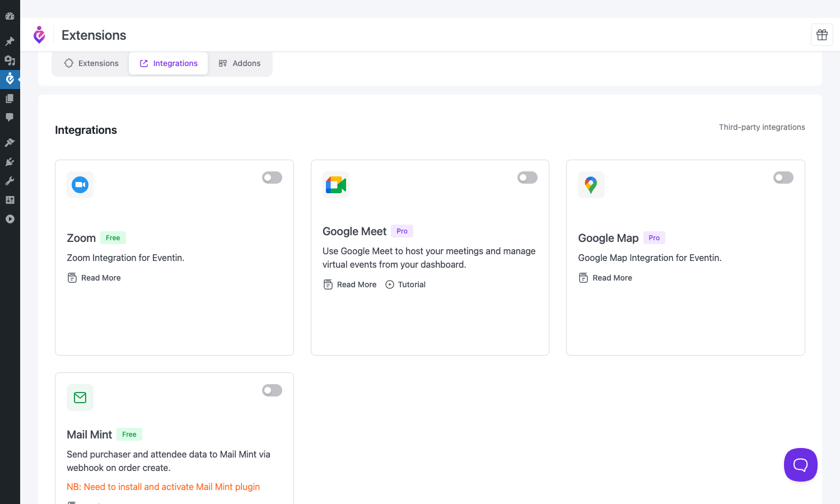840x504 pixels.
Task: Click the Eventin logo in header
Action: tap(39, 35)
